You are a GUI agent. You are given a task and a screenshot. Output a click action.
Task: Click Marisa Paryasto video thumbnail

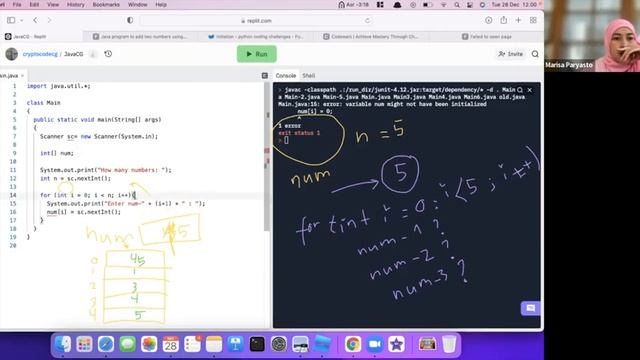[x=592, y=36]
